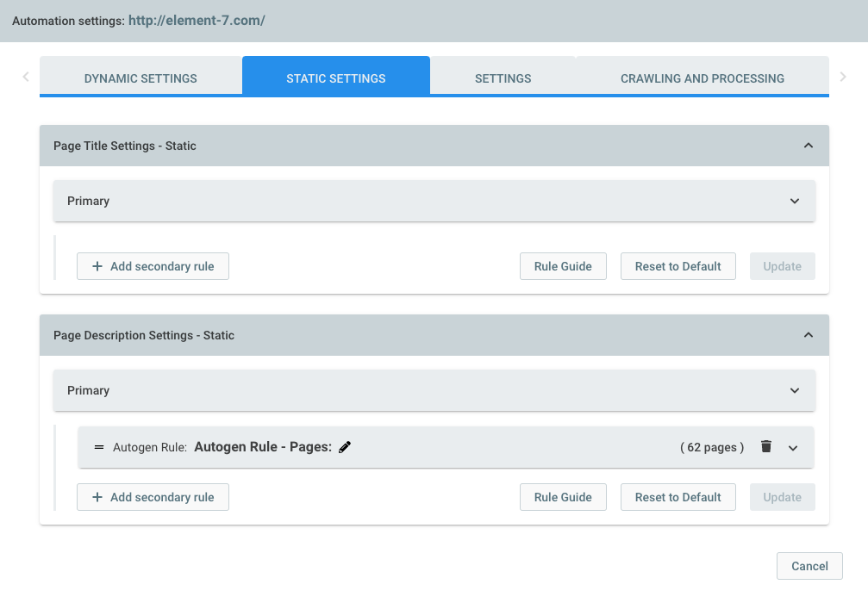
Task: Select the Static Settings tab
Action: [x=336, y=77]
